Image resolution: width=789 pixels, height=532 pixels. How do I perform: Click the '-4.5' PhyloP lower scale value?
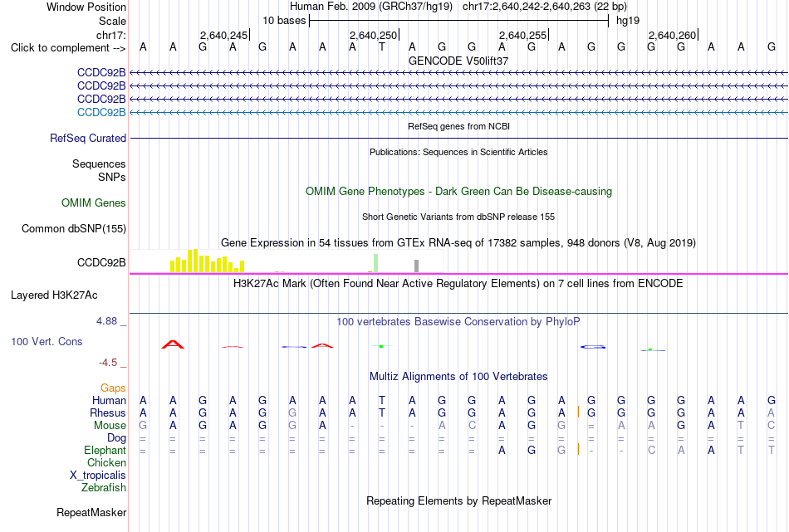pos(108,363)
